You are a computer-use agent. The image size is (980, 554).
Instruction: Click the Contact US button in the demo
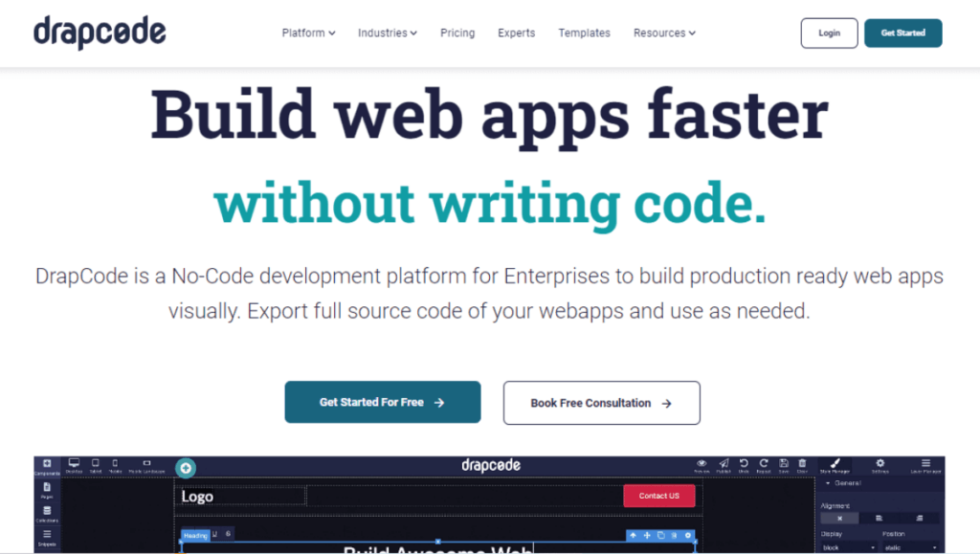[x=658, y=496]
